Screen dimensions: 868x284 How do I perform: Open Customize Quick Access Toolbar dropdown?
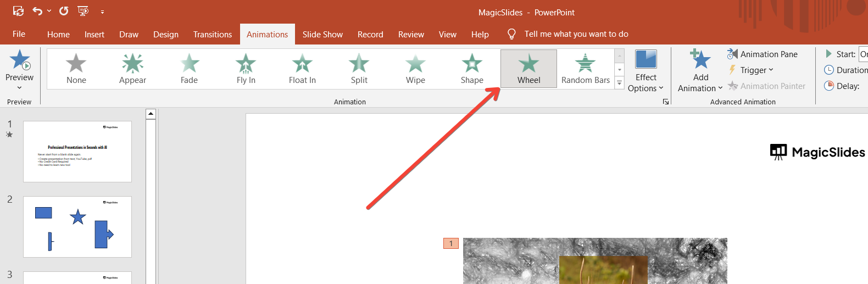coord(102,12)
